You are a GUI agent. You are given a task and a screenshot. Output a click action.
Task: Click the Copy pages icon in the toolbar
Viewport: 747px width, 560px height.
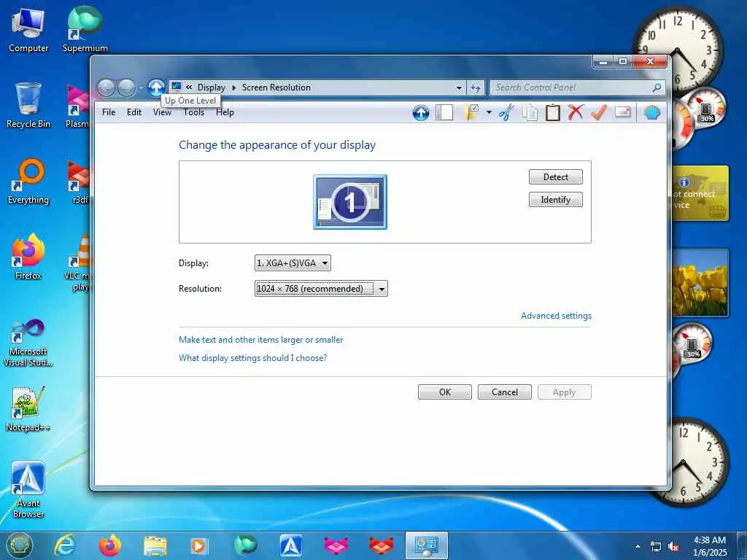[530, 113]
